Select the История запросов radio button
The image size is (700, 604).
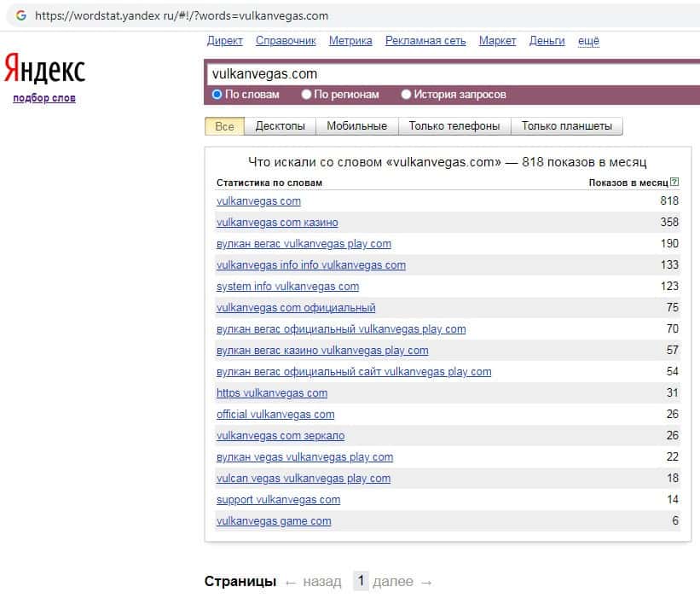click(406, 95)
